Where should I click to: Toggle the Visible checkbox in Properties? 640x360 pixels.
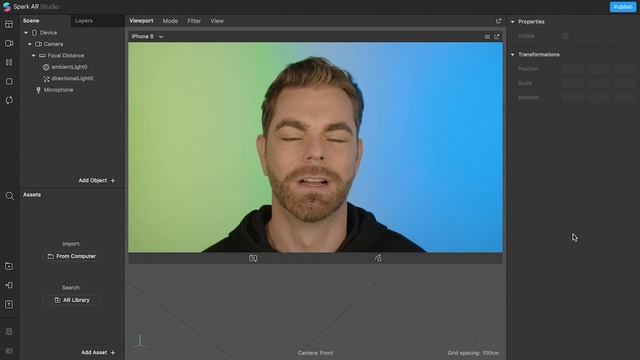tap(565, 36)
